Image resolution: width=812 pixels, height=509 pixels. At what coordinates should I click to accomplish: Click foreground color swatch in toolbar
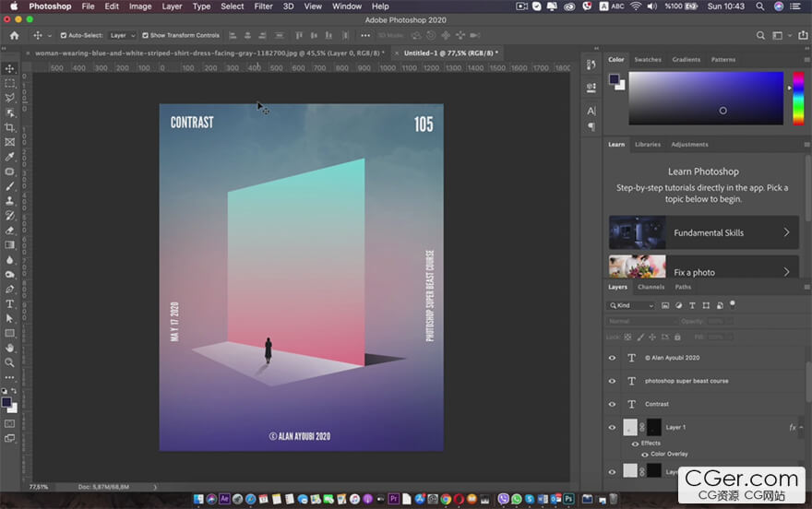6,402
